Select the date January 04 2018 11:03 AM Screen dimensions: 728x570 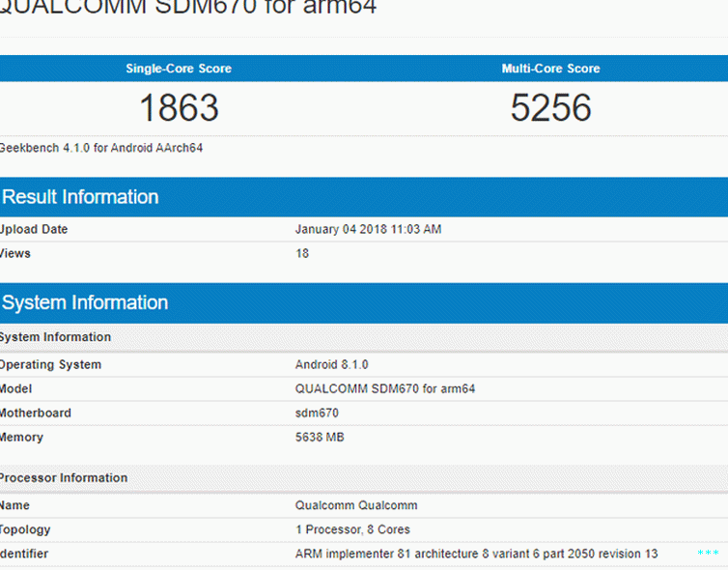pyautogui.click(x=368, y=229)
